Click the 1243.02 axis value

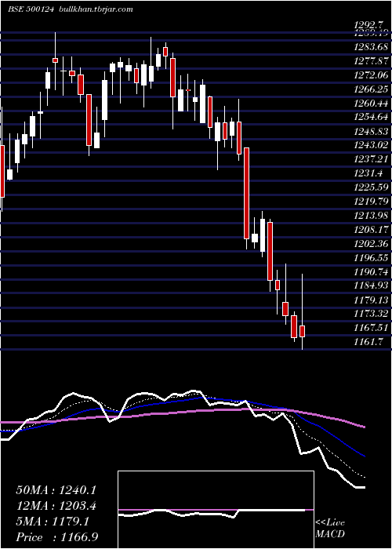[372, 145]
